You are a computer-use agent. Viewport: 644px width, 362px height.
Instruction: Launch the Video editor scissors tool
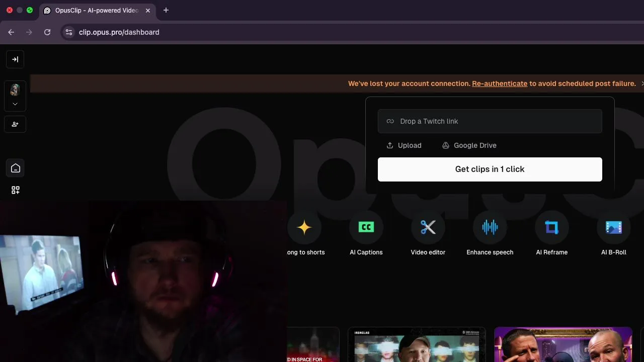point(428,227)
